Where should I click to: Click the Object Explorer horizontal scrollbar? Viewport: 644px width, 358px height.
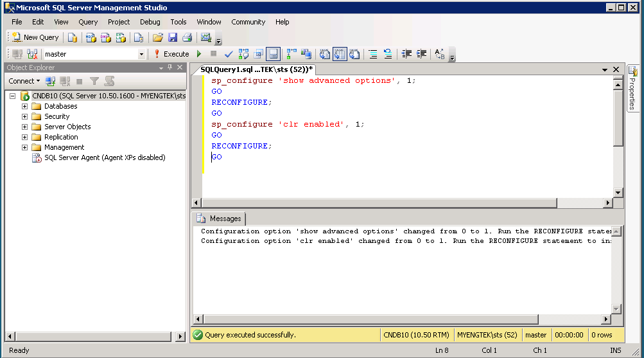click(94, 336)
